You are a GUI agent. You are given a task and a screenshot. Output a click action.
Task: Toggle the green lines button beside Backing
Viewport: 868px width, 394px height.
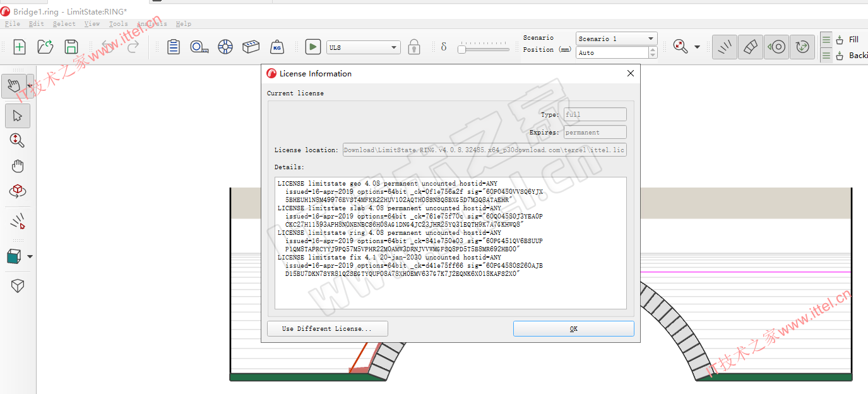(x=826, y=56)
